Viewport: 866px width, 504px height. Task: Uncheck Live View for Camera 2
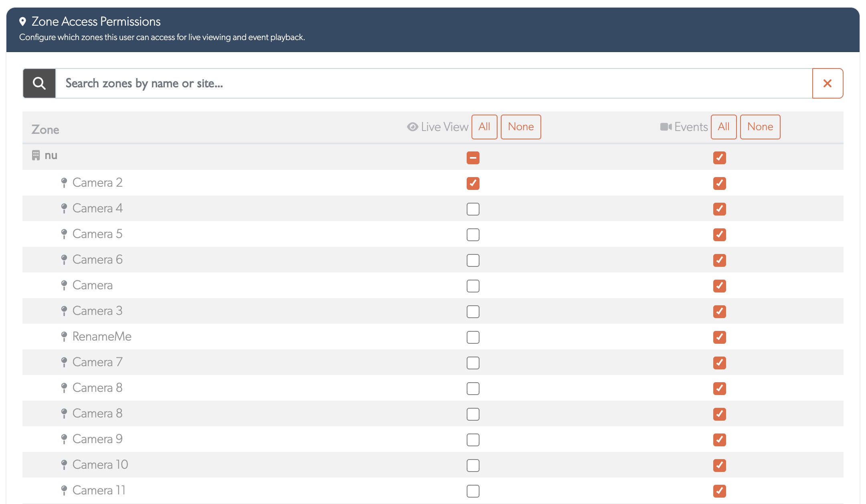point(473,183)
